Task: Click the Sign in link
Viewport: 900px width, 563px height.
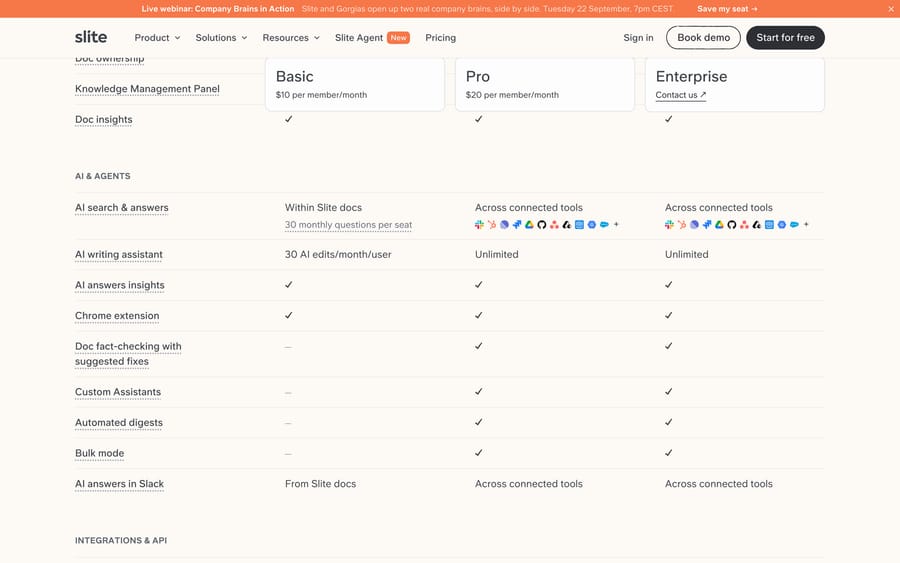Action: (638, 37)
